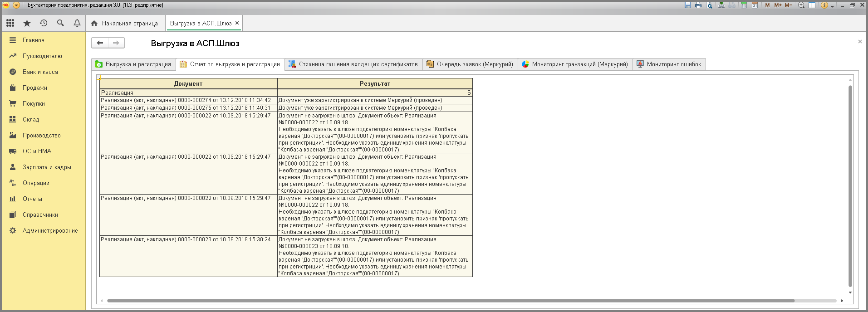The image size is (868, 312).
Task: Open ОС и НМА section
Action: tap(44, 151)
